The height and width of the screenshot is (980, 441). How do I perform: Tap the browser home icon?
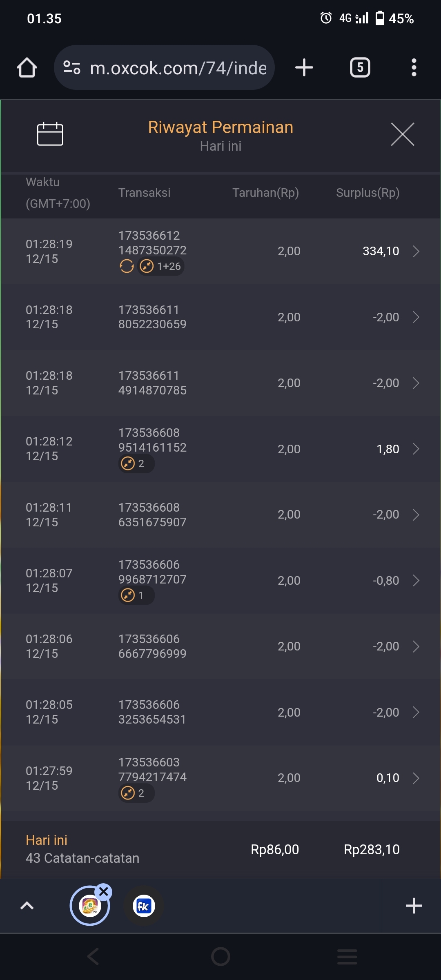27,67
